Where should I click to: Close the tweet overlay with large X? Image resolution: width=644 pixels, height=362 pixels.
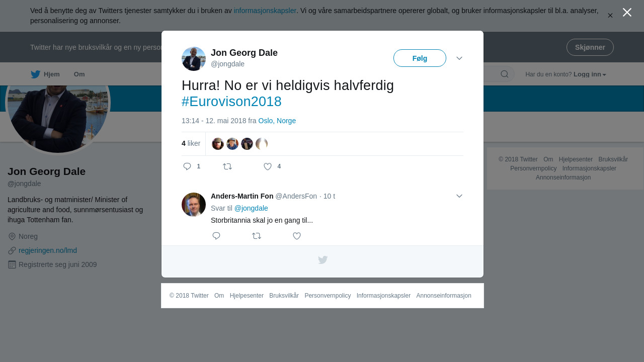click(627, 13)
